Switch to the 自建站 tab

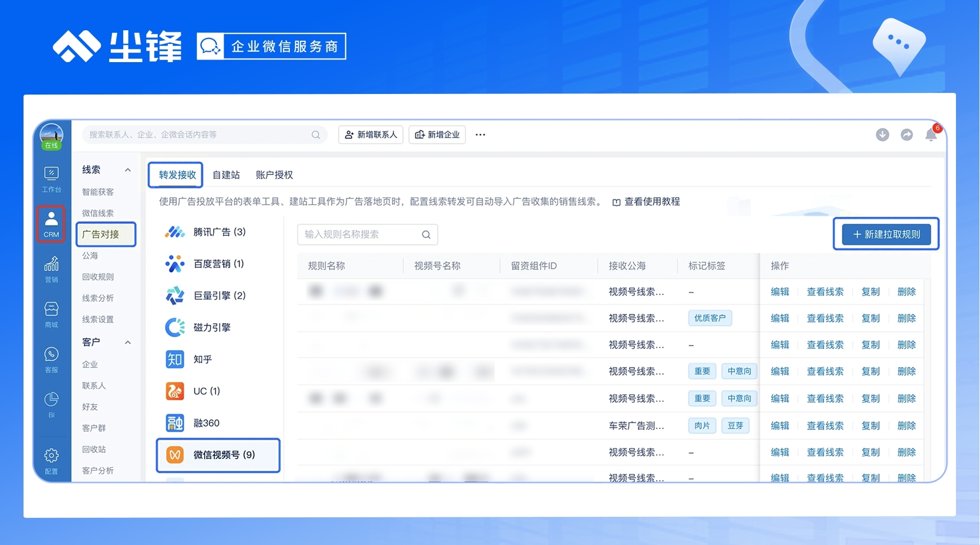click(226, 175)
